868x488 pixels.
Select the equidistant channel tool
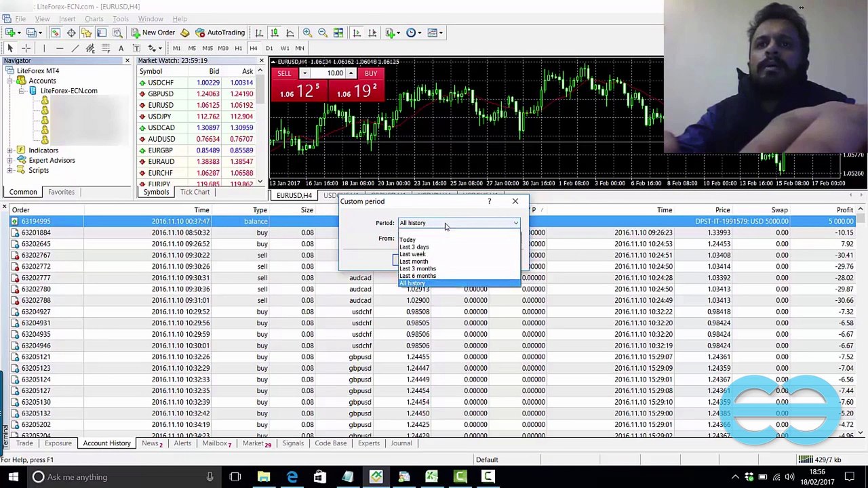(x=90, y=48)
